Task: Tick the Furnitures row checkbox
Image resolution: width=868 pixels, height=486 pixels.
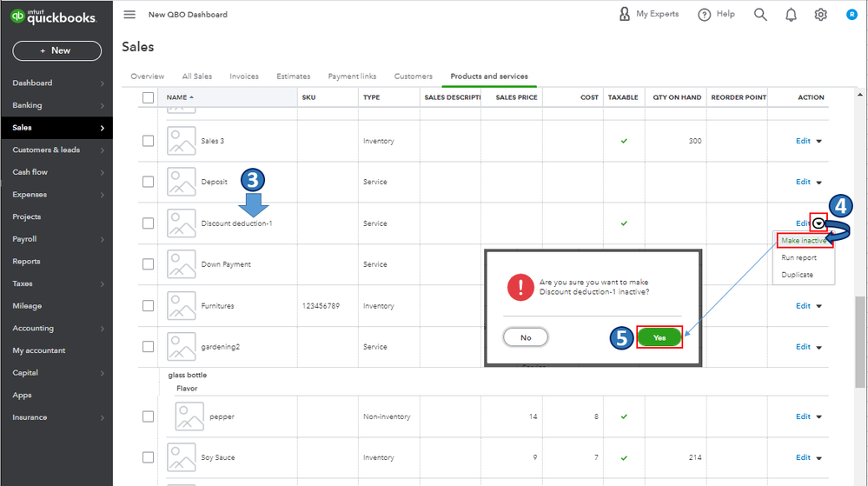Action: tap(148, 306)
